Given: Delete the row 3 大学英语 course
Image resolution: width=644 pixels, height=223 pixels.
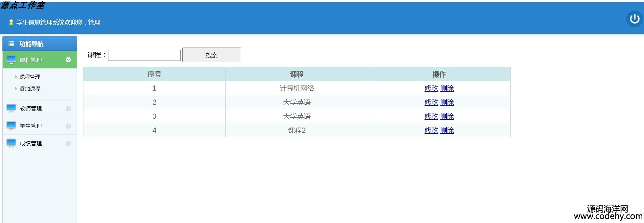Looking at the screenshot, I should (x=447, y=116).
